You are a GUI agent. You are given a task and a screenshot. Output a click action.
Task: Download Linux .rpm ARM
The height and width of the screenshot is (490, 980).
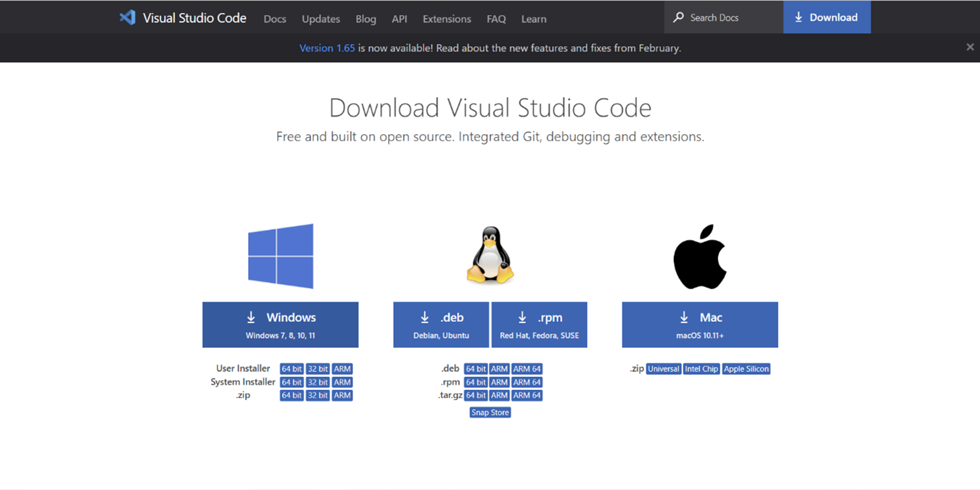tap(499, 382)
